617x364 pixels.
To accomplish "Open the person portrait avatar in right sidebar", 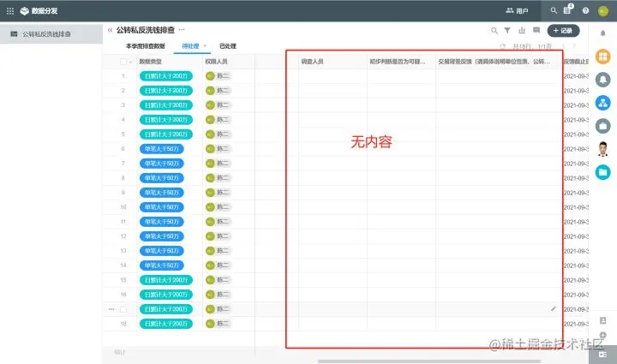I will pos(602,149).
